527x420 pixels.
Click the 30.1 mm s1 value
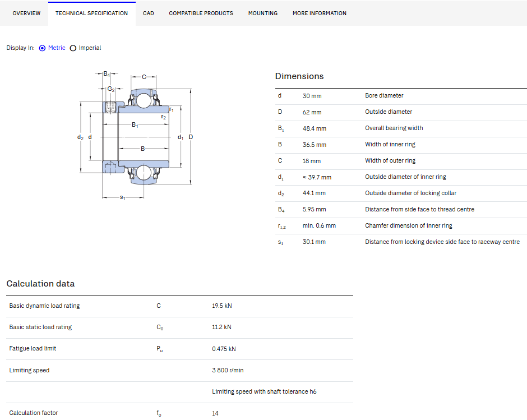(x=314, y=242)
